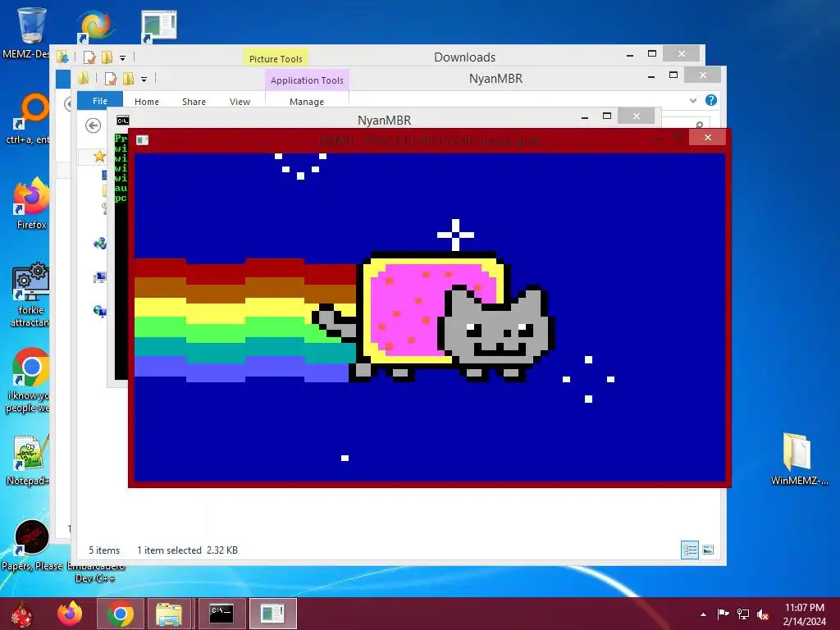Viewport: 840px width, 630px height.
Task: Open the network tray icon
Action: (742, 614)
